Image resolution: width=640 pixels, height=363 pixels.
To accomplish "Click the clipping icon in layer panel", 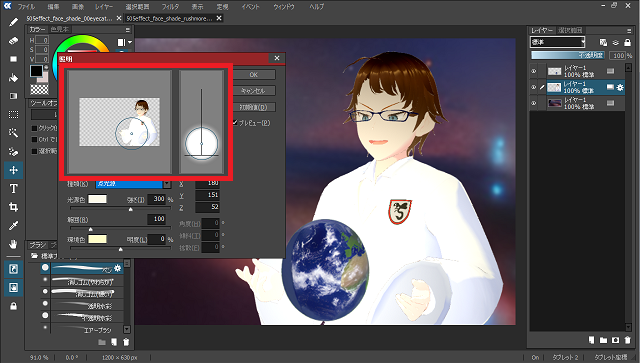I will [x=603, y=42].
